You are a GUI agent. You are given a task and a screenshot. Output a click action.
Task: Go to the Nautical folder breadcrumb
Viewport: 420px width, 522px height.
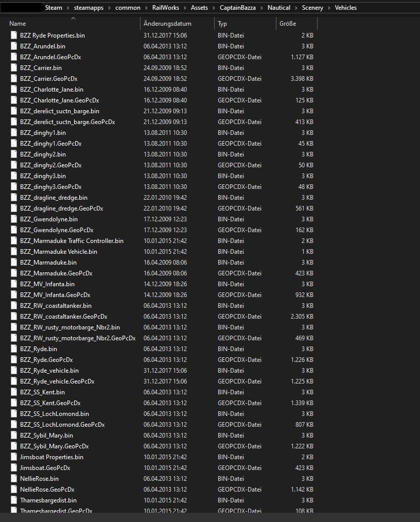[279, 8]
